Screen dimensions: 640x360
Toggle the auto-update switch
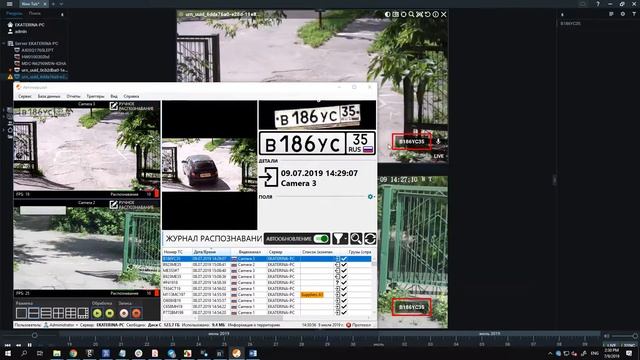321,238
